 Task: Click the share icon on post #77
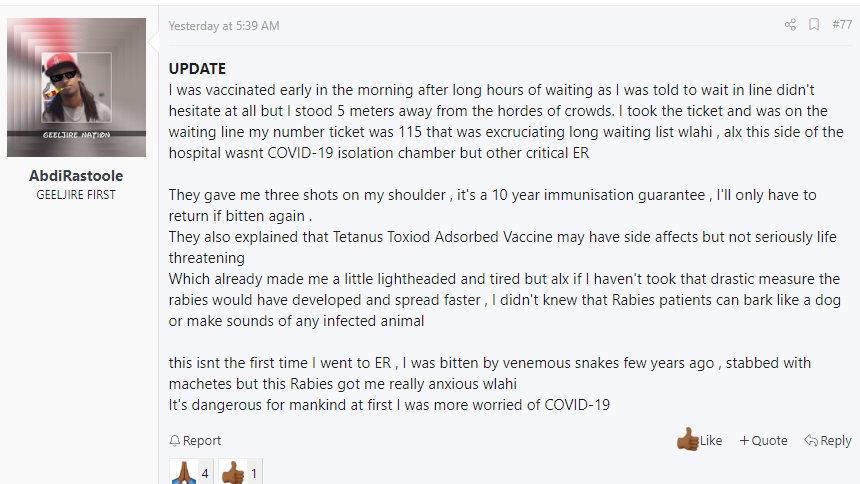click(x=790, y=25)
